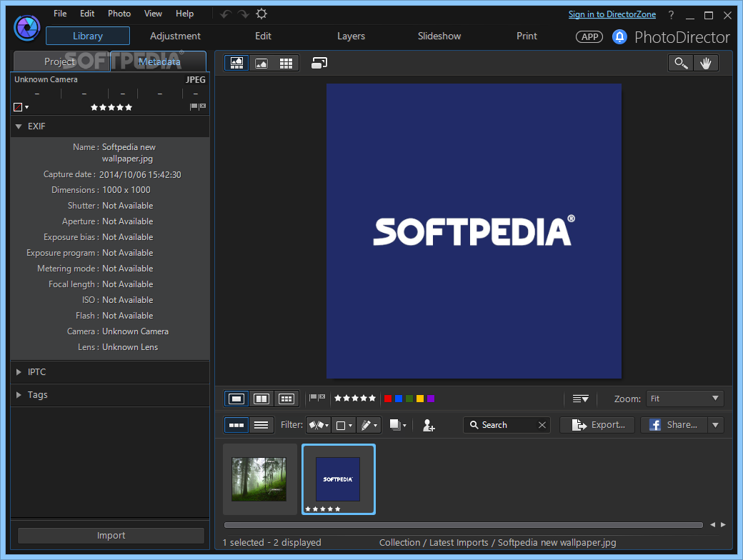Open the Zoom Fit dropdown
743x560 pixels.
point(684,399)
